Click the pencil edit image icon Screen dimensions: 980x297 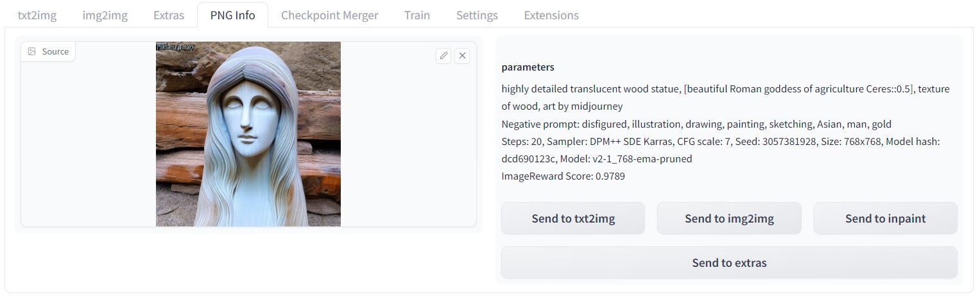tap(443, 56)
